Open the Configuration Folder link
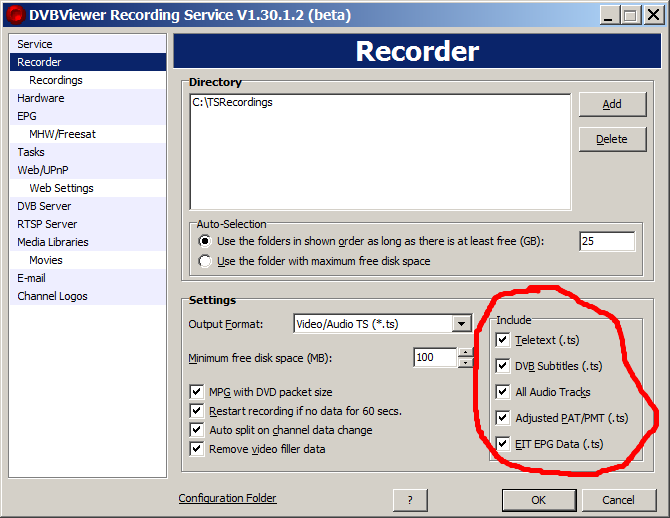 point(227,498)
